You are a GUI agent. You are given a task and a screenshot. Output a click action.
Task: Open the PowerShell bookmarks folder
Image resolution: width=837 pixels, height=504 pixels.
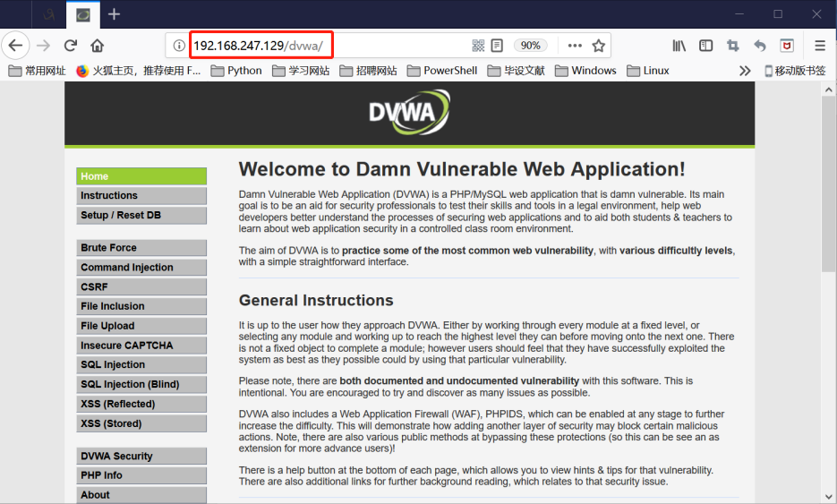click(x=442, y=71)
